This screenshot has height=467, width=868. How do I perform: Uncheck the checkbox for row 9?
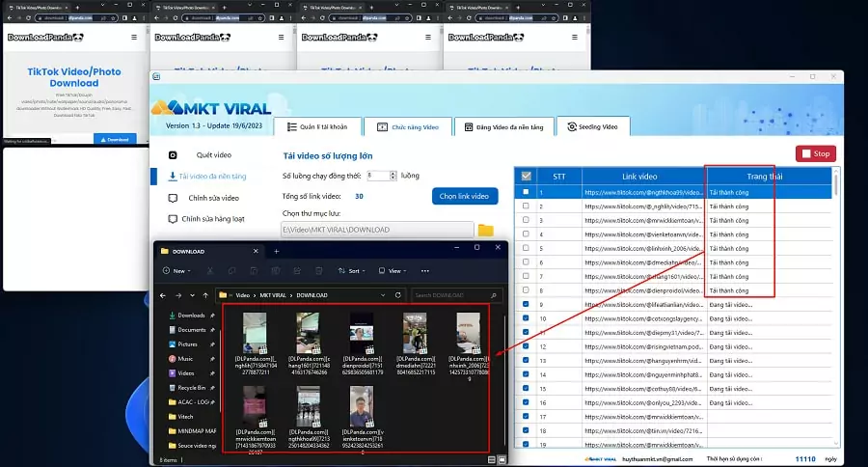[526, 304]
